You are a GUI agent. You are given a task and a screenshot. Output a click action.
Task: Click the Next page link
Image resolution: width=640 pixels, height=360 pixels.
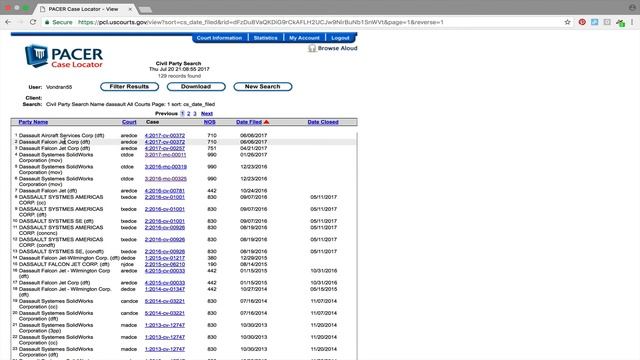pos(207,113)
